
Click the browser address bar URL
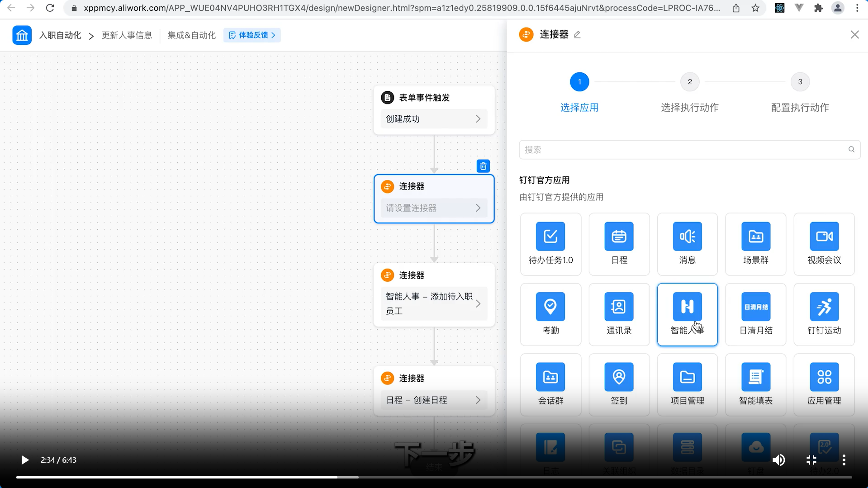[x=402, y=8]
